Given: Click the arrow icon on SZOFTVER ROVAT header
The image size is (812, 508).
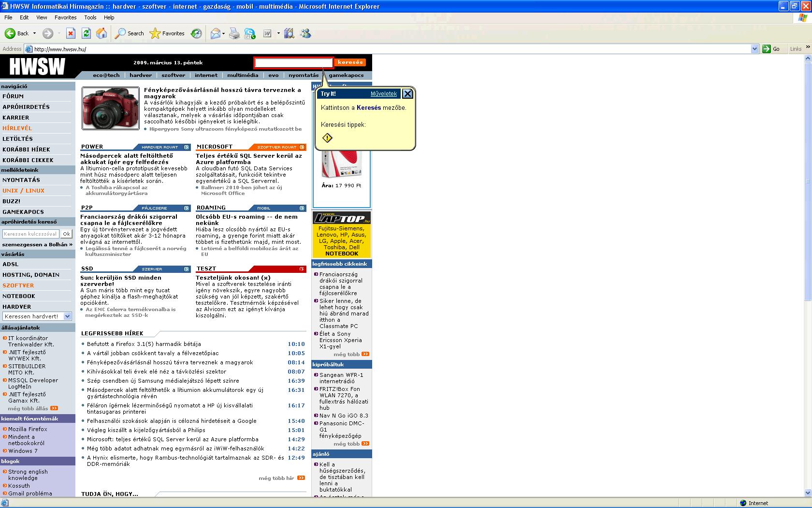Looking at the screenshot, I should [x=302, y=147].
